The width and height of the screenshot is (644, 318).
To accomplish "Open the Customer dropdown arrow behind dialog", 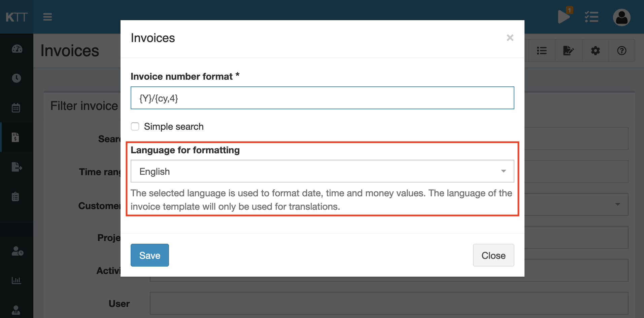I will click(x=617, y=204).
